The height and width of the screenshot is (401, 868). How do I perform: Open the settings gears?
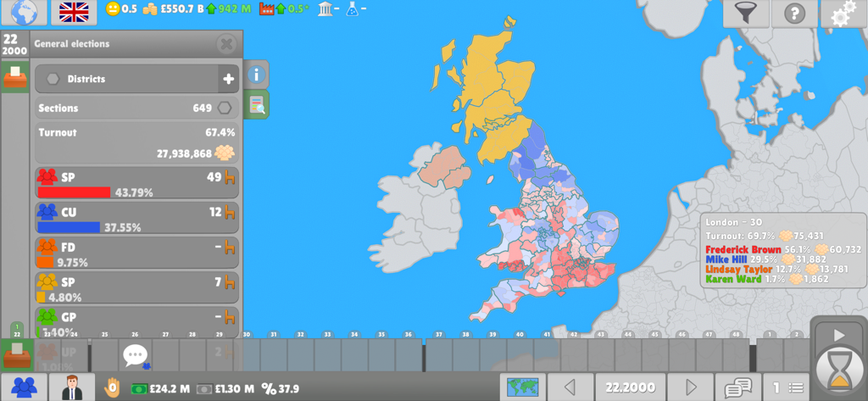[843, 14]
